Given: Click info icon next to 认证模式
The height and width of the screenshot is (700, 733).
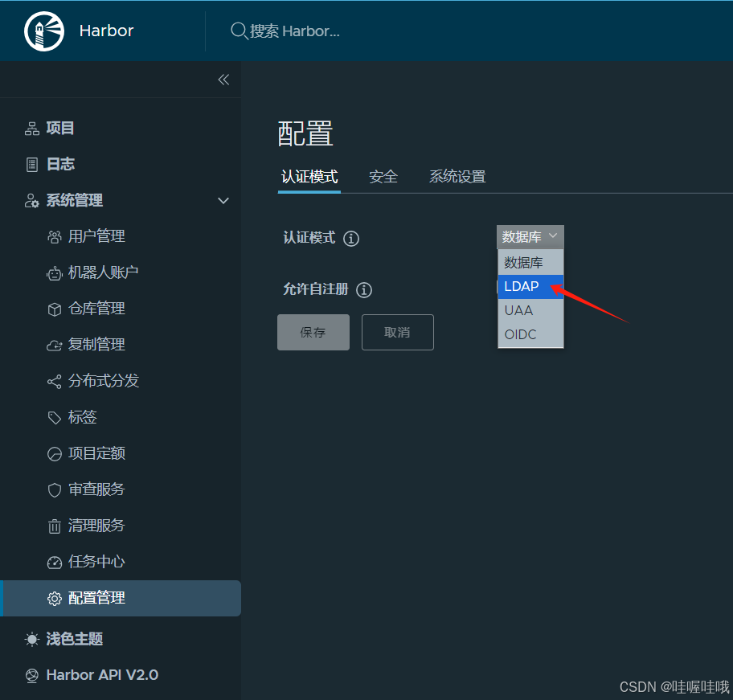Looking at the screenshot, I should pyautogui.click(x=351, y=239).
